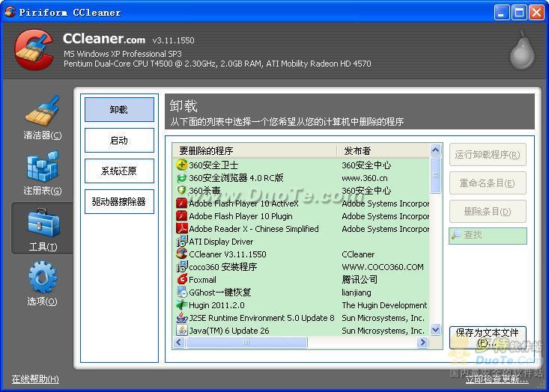Click publisher www.360.cn cell
The height and width of the screenshot is (392, 549).
[x=365, y=177]
